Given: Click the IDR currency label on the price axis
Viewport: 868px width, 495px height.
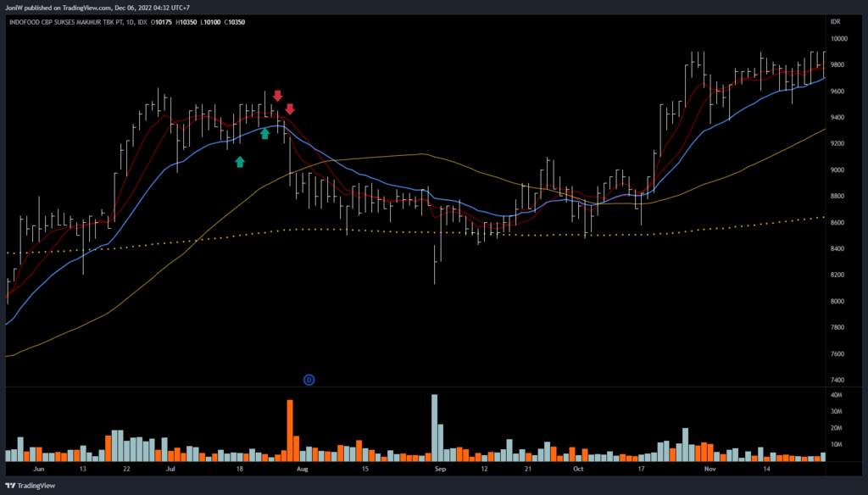Looking at the screenshot, I should 837,21.
